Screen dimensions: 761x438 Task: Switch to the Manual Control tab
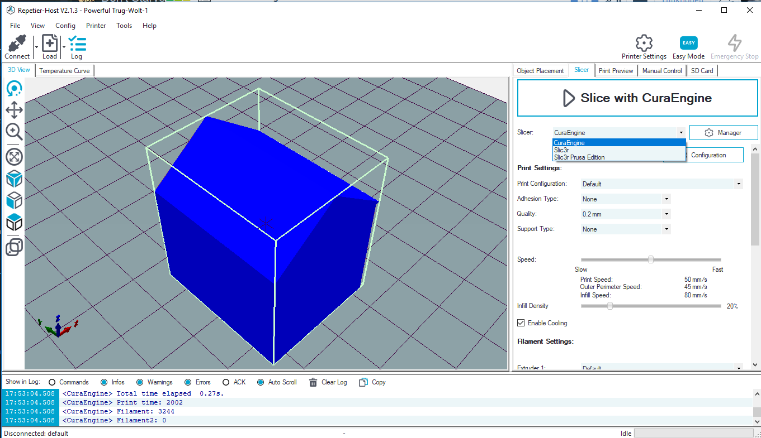coord(662,70)
